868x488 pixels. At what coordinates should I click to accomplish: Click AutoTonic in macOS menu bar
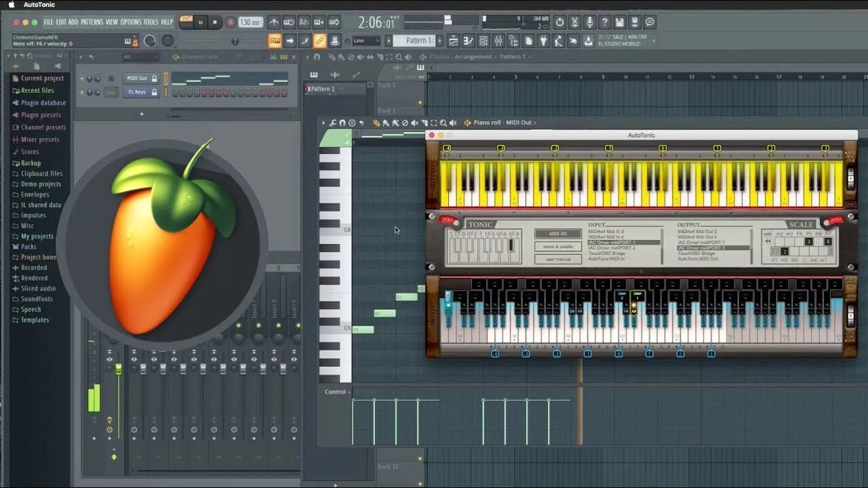point(39,5)
